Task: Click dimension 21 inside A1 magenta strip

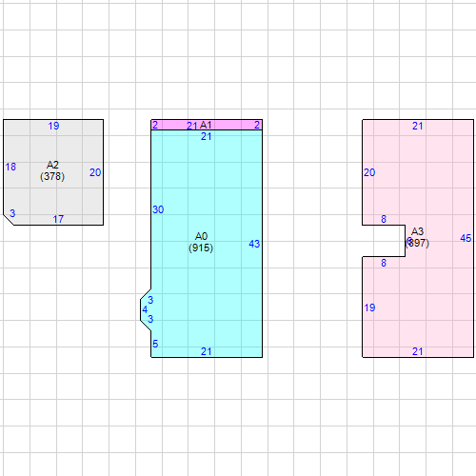Action: point(192,127)
